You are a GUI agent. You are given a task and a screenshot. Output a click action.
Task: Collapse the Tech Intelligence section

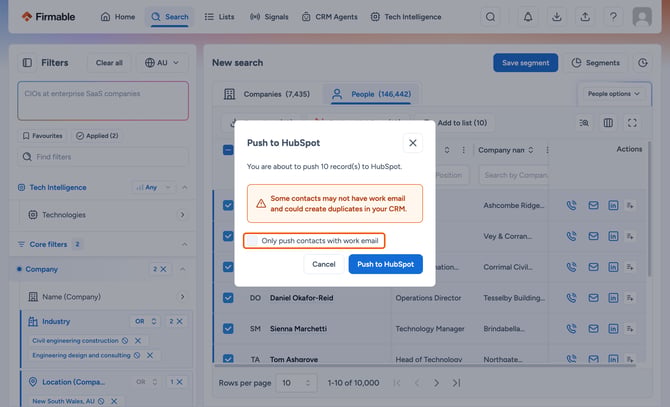click(185, 187)
